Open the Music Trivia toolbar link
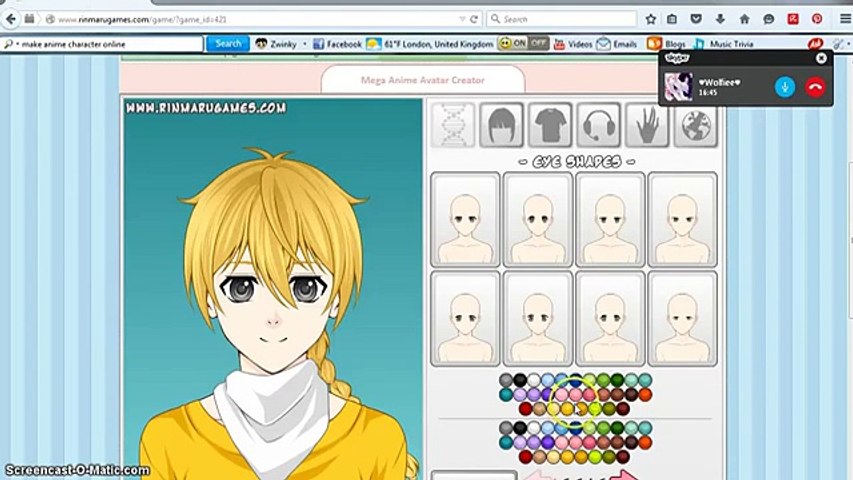 click(x=724, y=44)
